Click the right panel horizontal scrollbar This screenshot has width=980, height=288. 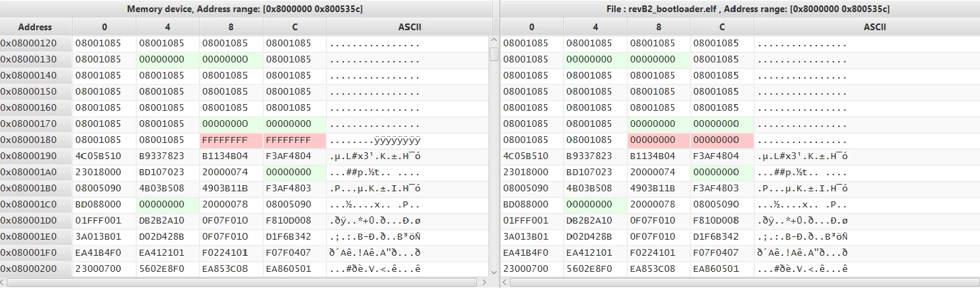coord(740,282)
